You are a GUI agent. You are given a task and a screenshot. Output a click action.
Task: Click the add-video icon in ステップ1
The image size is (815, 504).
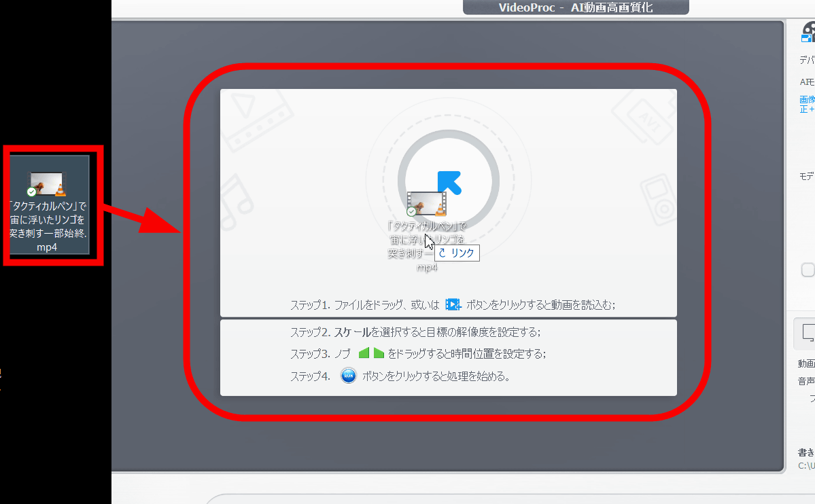tap(453, 304)
